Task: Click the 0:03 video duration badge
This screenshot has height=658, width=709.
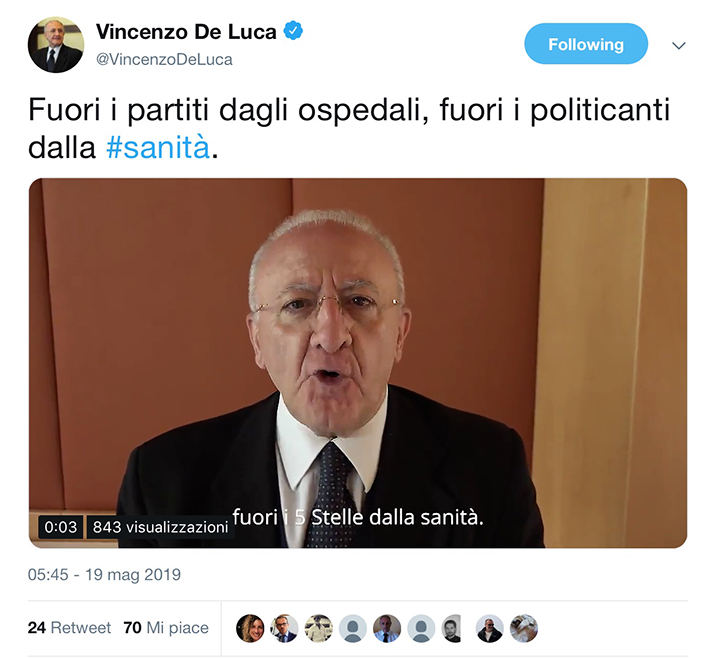Action: coord(61,527)
